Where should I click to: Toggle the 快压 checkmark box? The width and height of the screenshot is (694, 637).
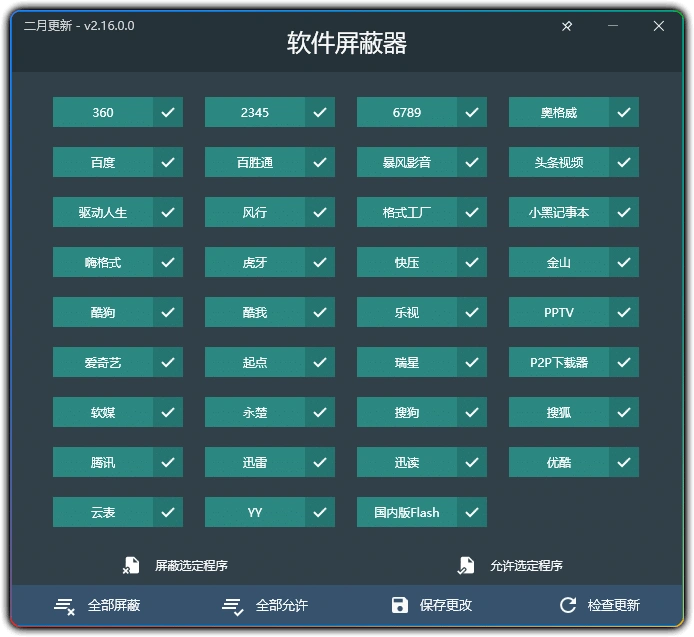tap(472, 263)
